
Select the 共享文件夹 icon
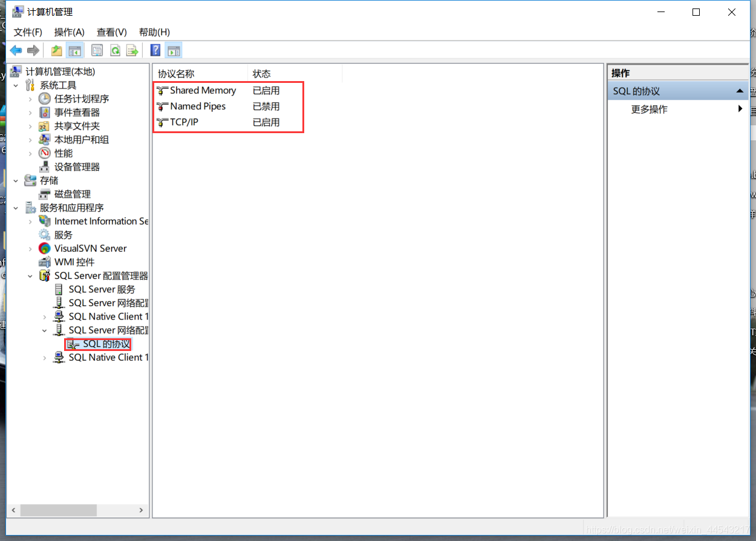coord(45,126)
